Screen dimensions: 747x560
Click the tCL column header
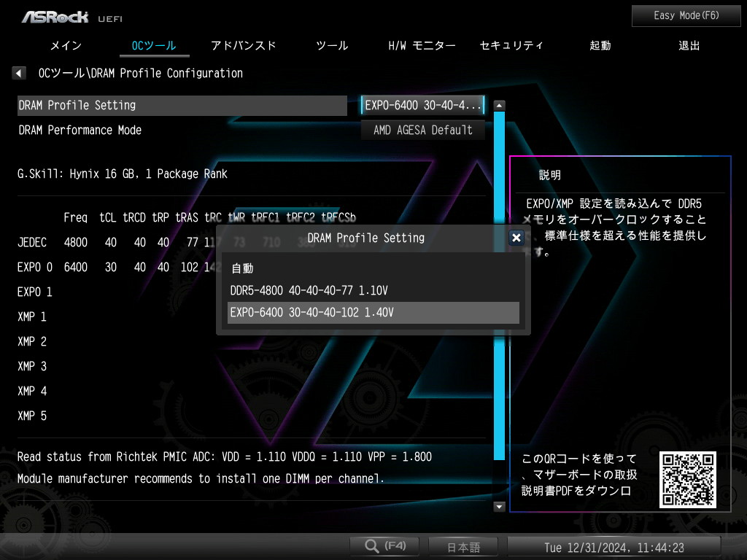tap(108, 217)
